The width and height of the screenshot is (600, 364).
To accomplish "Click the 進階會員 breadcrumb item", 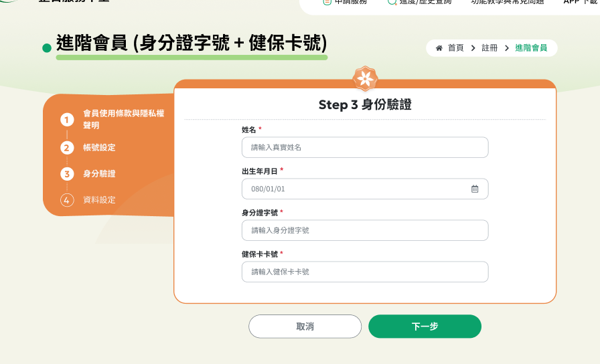I will click(x=531, y=48).
